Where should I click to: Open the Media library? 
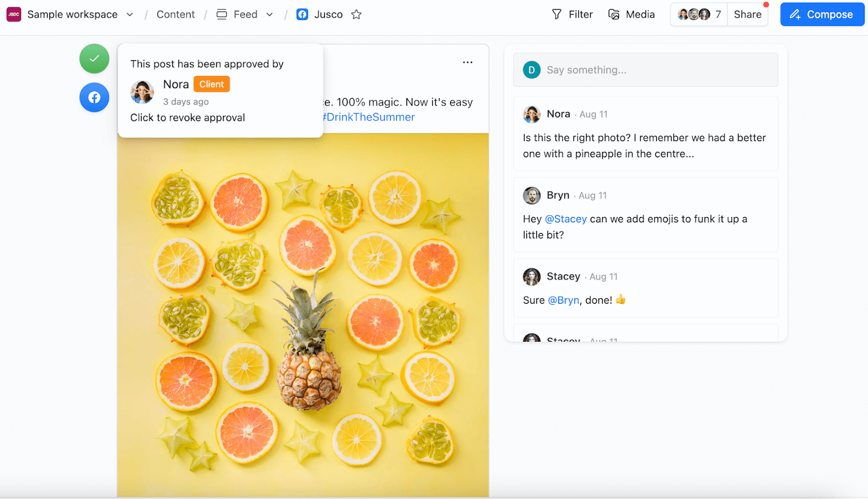[x=631, y=15]
